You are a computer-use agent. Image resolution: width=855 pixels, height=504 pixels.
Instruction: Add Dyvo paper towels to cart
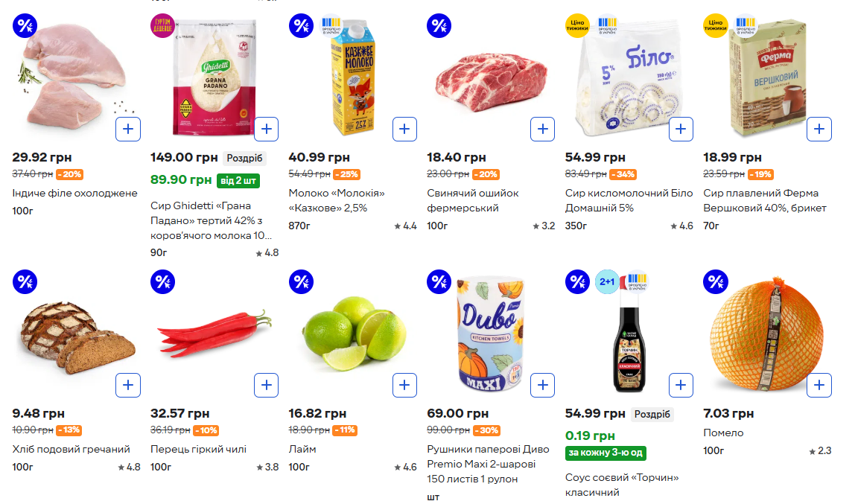tap(542, 385)
